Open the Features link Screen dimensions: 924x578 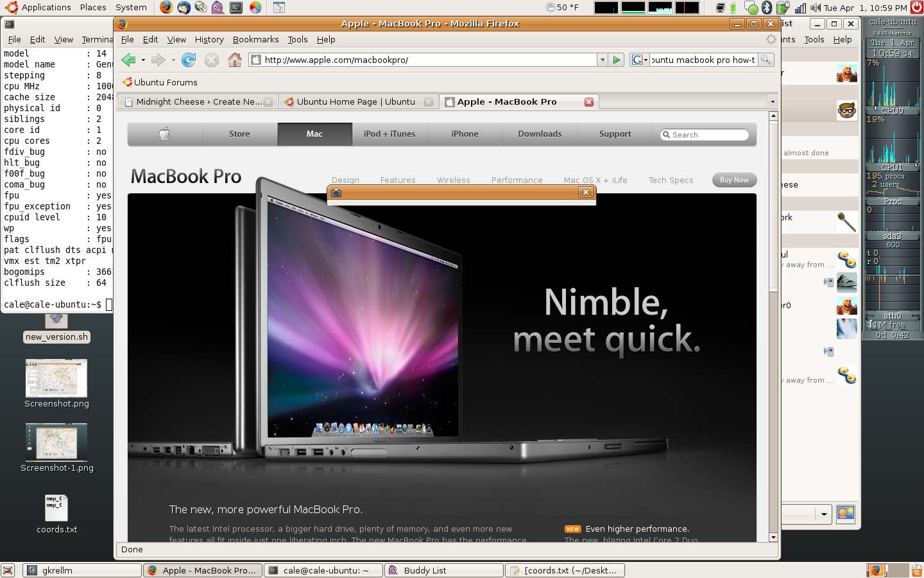click(398, 180)
